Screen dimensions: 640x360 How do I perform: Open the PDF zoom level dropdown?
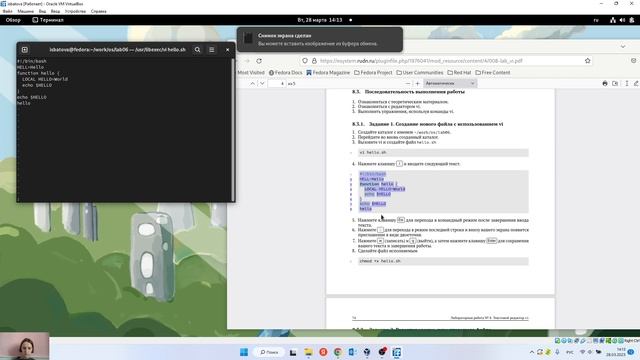click(x=450, y=83)
